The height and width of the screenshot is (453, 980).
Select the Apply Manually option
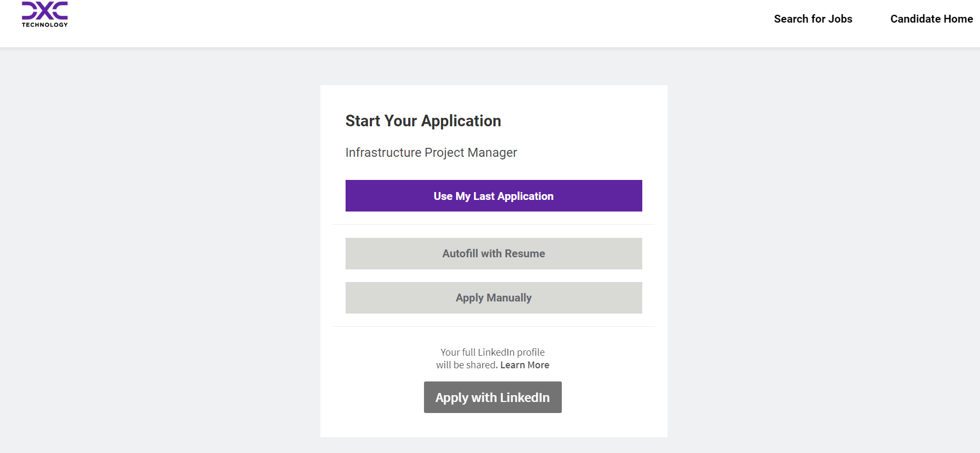point(493,298)
